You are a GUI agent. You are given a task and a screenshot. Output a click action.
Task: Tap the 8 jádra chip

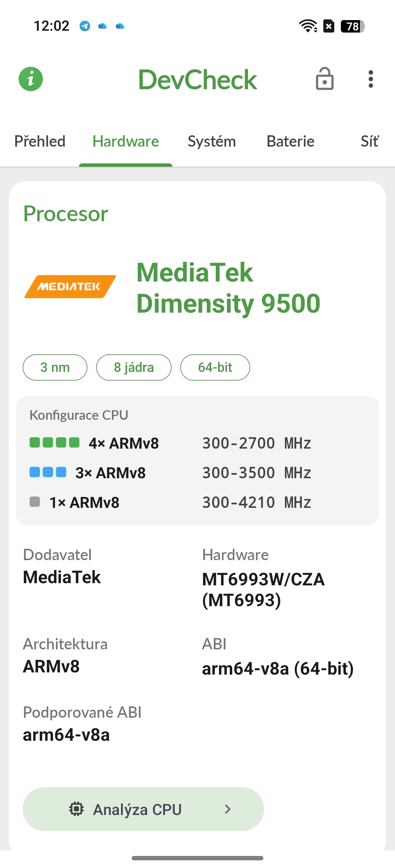point(134,367)
